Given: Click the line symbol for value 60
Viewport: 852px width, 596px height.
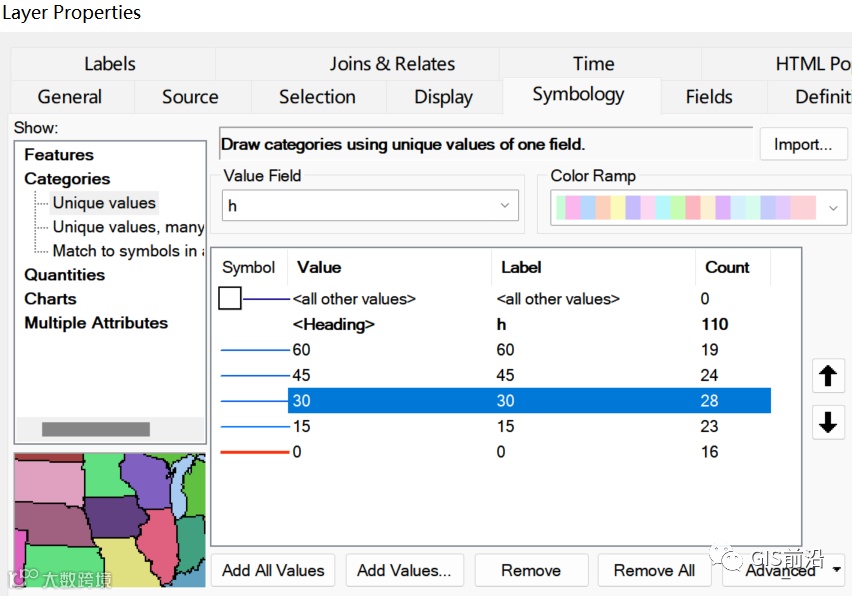Looking at the screenshot, I should point(254,350).
